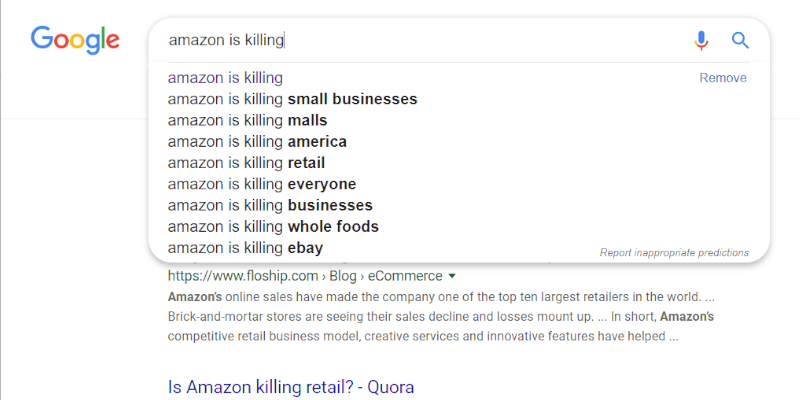This screenshot has height=400, width=800.
Task: Start voice search with microphone icon
Action: [702, 40]
